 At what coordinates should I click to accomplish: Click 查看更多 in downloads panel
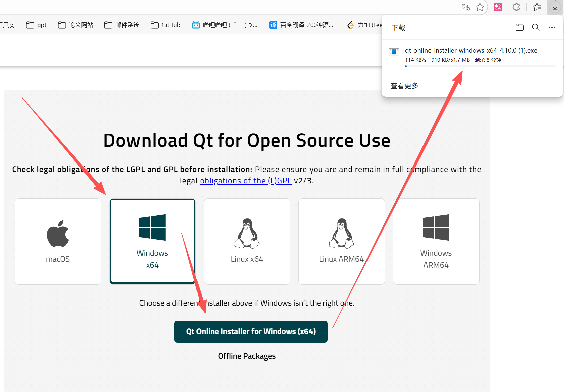coord(404,86)
